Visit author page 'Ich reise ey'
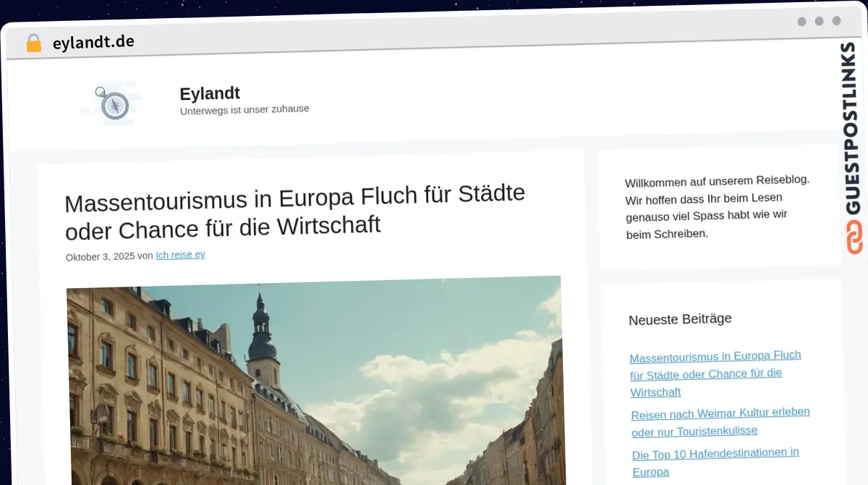 pos(180,255)
